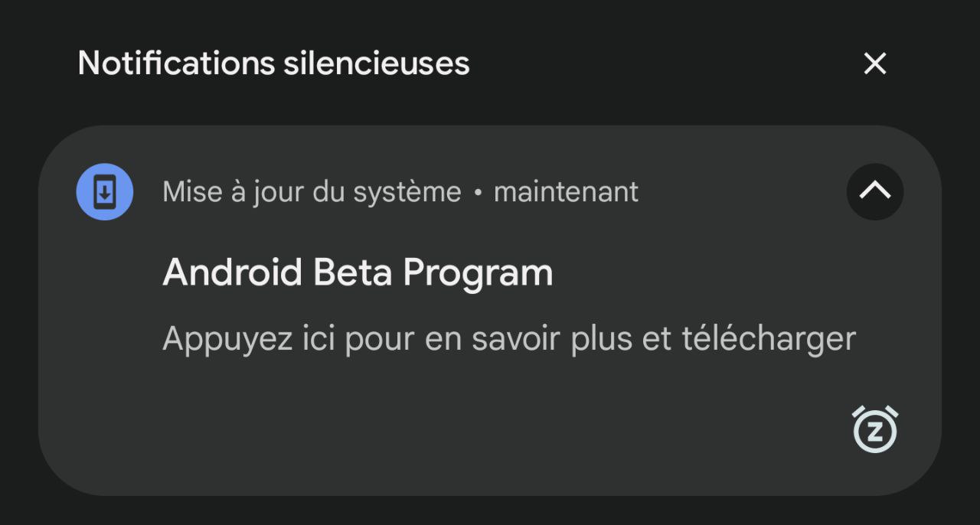This screenshot has height=525, width=980.
Task: Tap "Appuyez ici pour en savoir plus" text
Action: pos(398,338)
